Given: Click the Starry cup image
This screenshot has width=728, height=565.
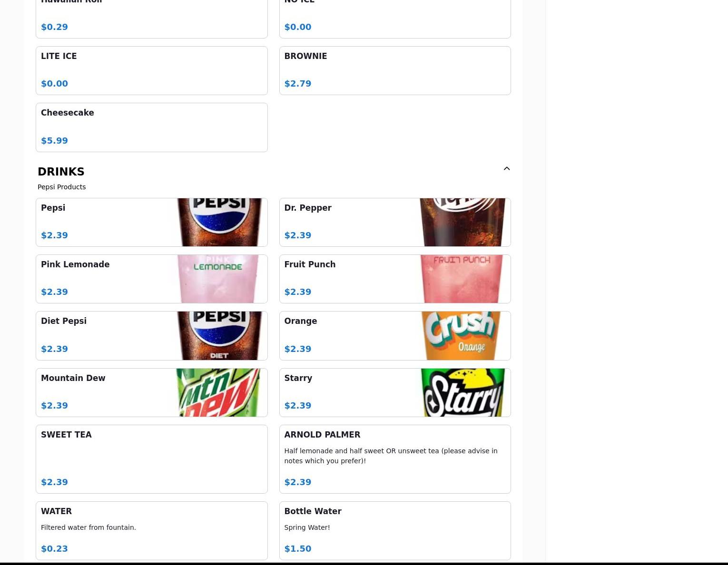Looking at the screenshot, I should (462, 392).
